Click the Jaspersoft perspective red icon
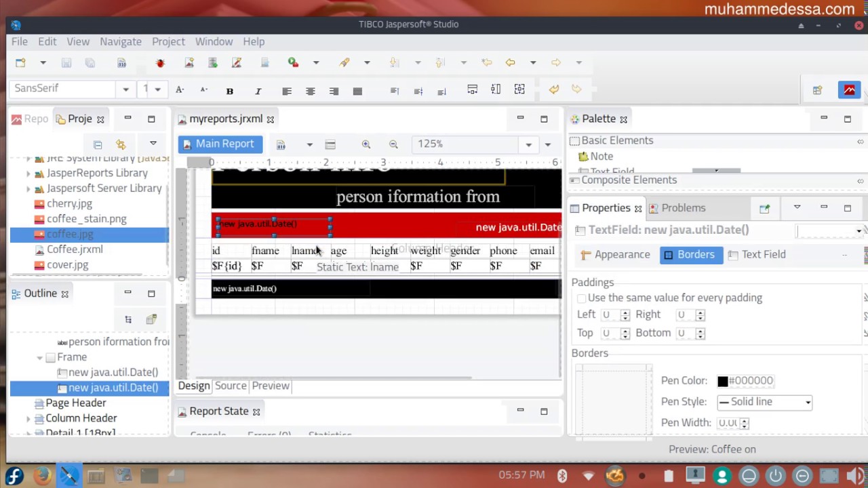Viewport: 868px width, 488px height. click(850, 89)
